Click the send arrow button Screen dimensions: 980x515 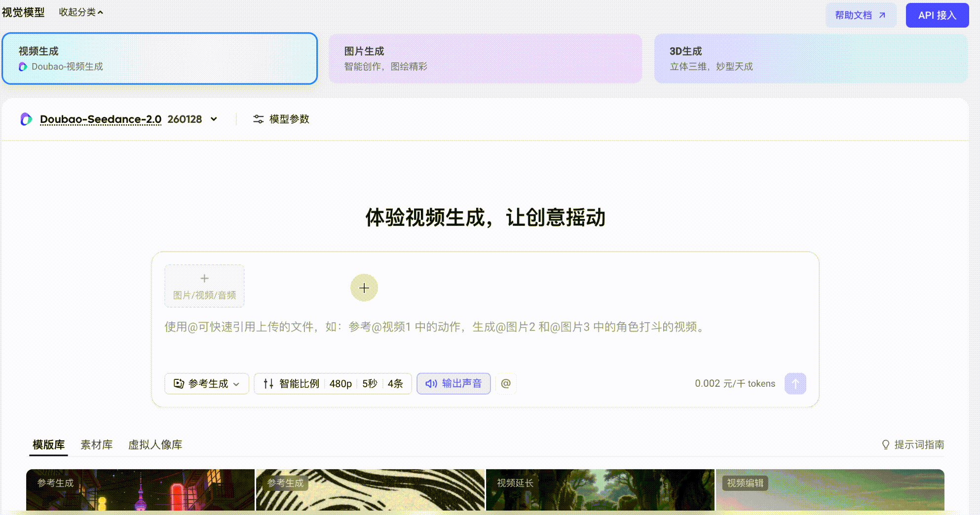coord(795,383)
